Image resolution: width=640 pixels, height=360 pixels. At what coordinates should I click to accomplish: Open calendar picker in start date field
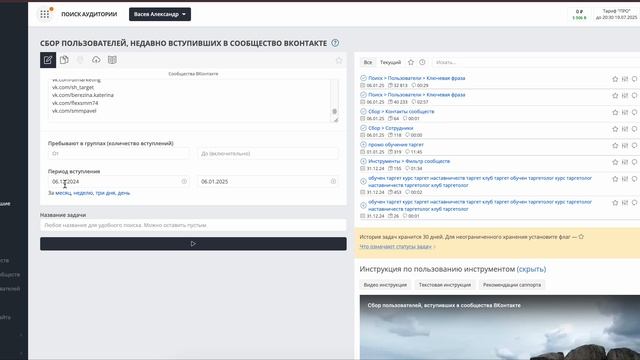pos(184,181)
